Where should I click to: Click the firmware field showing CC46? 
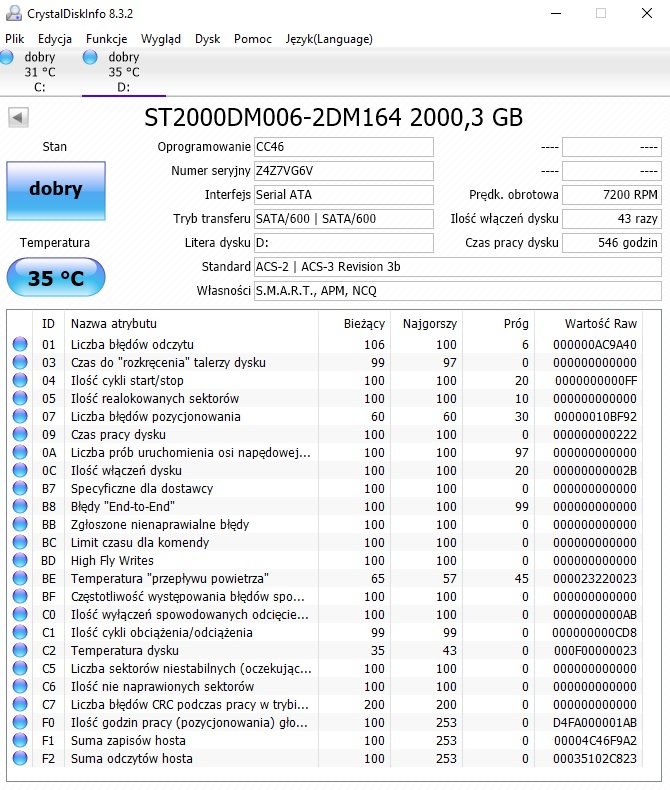344,147
